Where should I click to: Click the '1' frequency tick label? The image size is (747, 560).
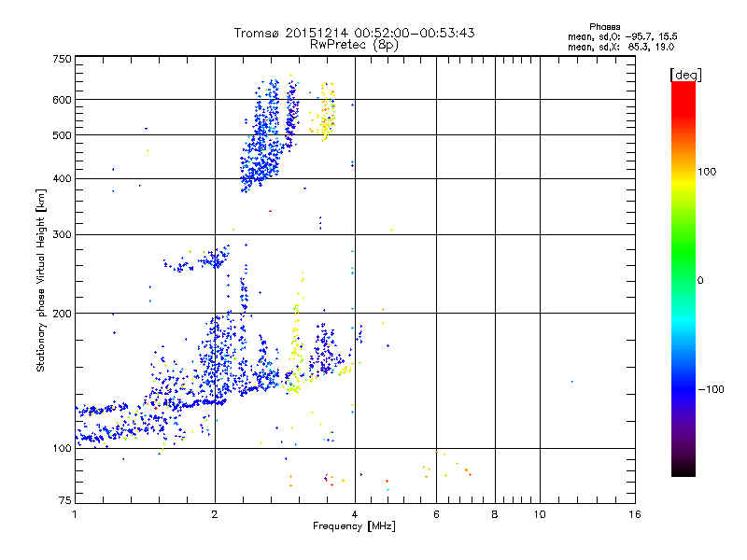click(75, 514)
